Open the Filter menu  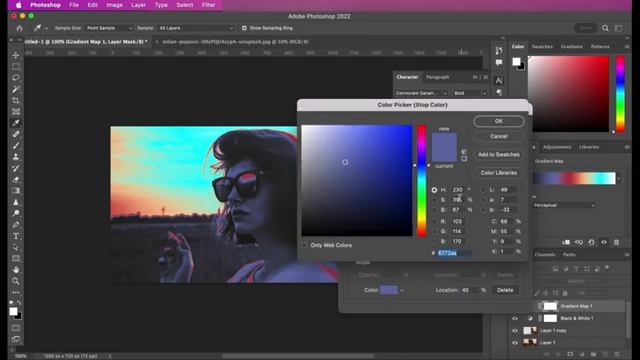click(209, 5)
